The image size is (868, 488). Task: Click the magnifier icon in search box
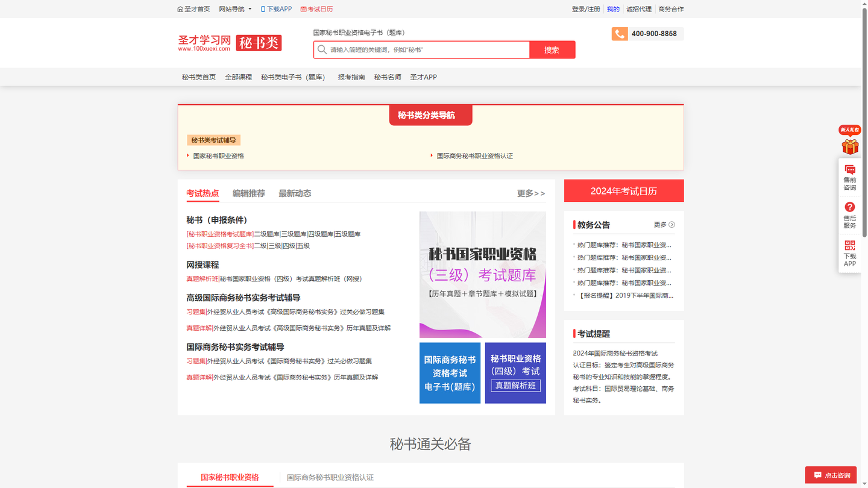[x=322, y=49]
